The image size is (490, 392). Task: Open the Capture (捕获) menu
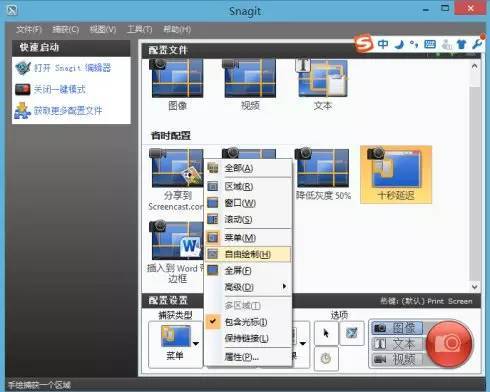66,30
